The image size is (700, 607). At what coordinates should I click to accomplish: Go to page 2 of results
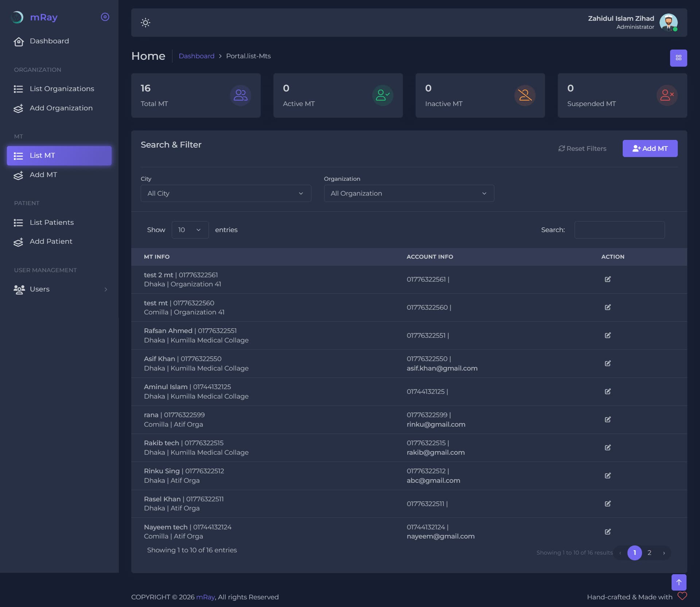[x=649, y=553]
